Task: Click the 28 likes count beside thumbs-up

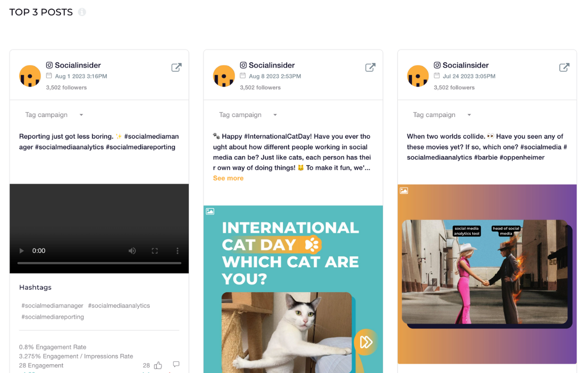Action: (x=147, y=366)
